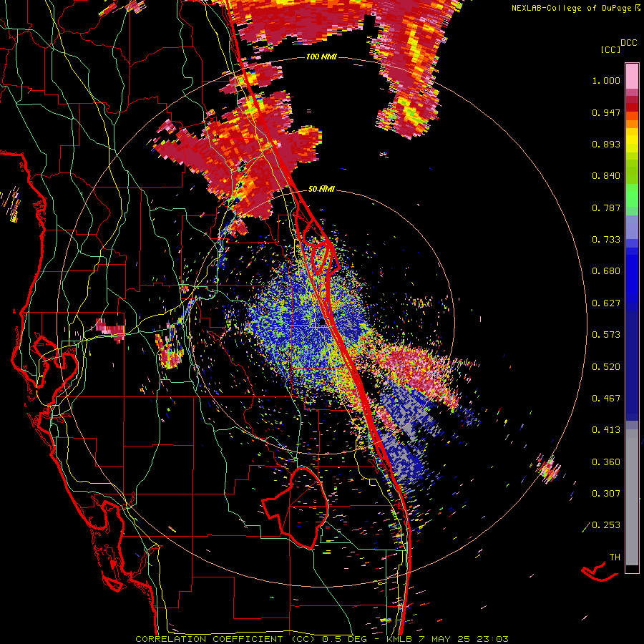Click the 0.467 scale value
Screen dimensions: 644x644
click(606, 399)
